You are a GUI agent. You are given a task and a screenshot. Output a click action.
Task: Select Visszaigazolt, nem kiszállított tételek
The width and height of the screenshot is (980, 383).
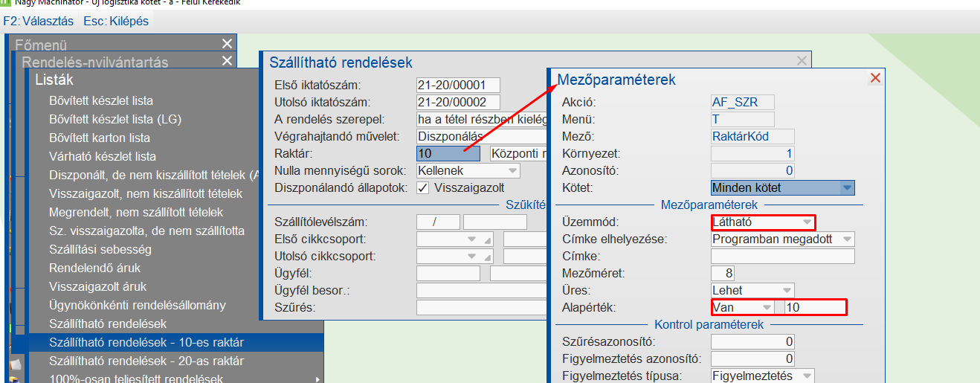[x=146, y=193]
